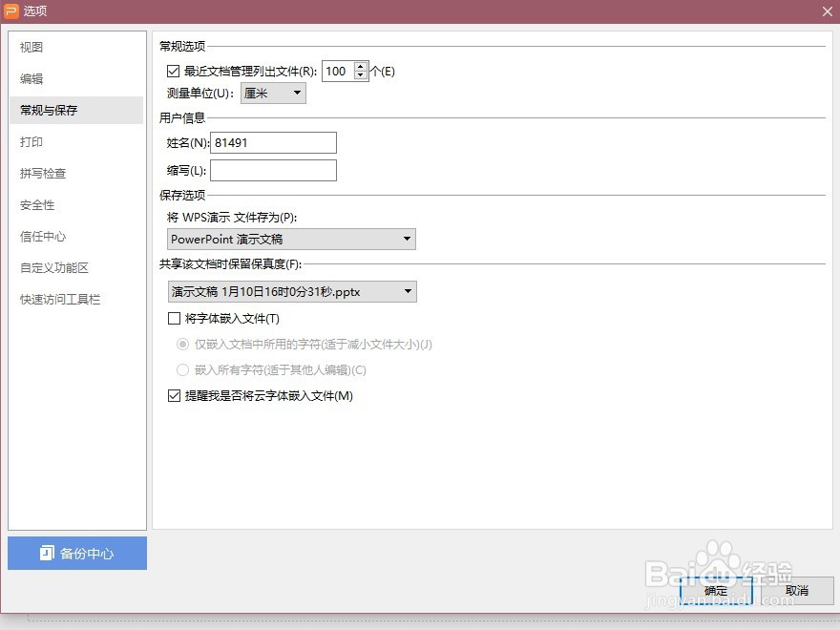Click the 姓名 field containing 81491
The image size is (840, 630).
point(273,143)
